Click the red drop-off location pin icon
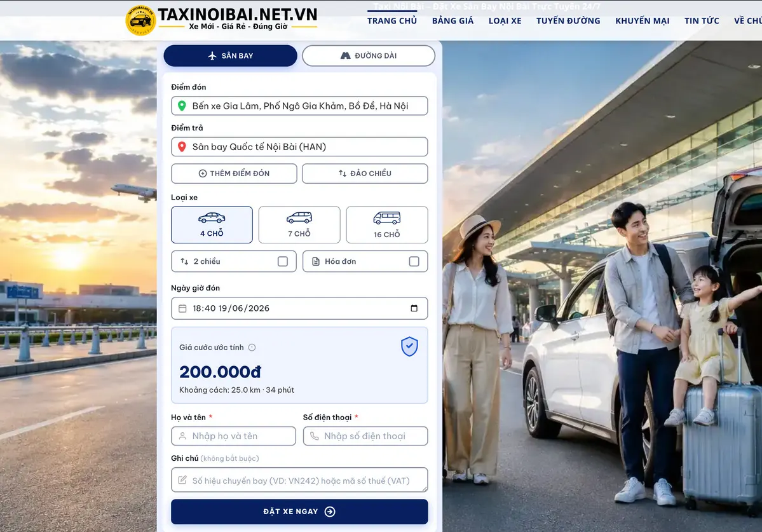The height and width of the screenshot is (532, 762). 182,147
